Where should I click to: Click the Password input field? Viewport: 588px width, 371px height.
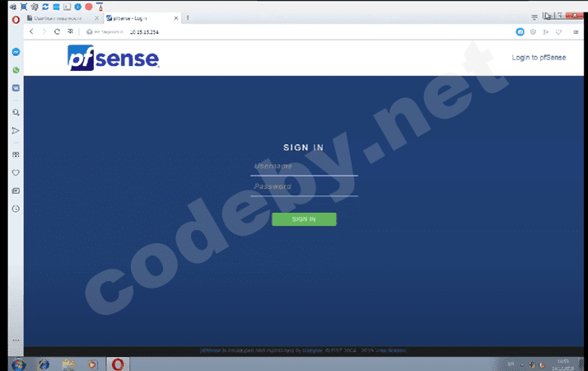304,187
